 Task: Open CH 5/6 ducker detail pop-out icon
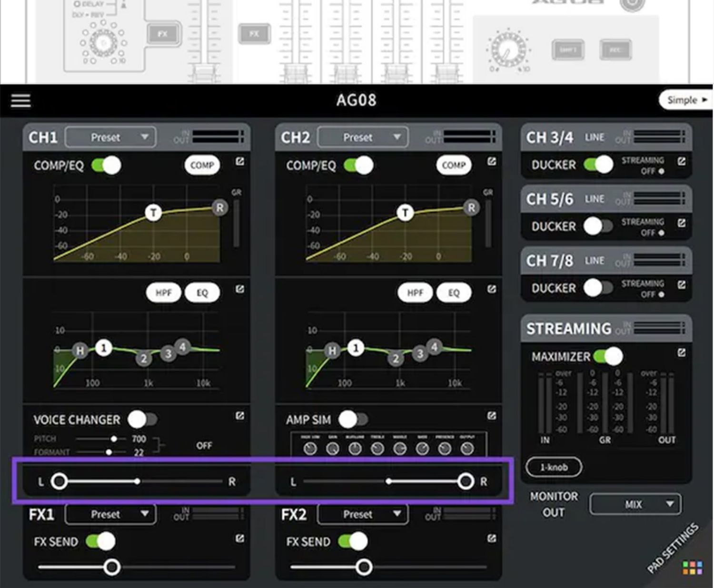[x=682, y=223]
